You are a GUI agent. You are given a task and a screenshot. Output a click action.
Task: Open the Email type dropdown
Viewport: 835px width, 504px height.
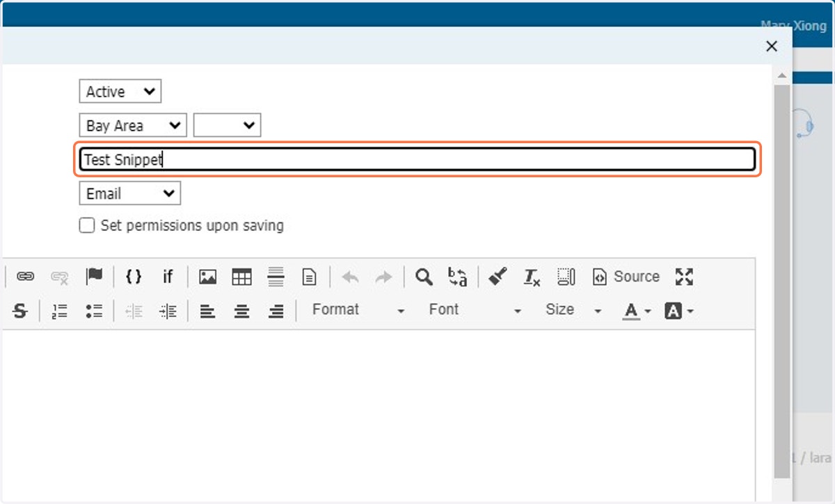pyautogui.click(x=130, y=193)
